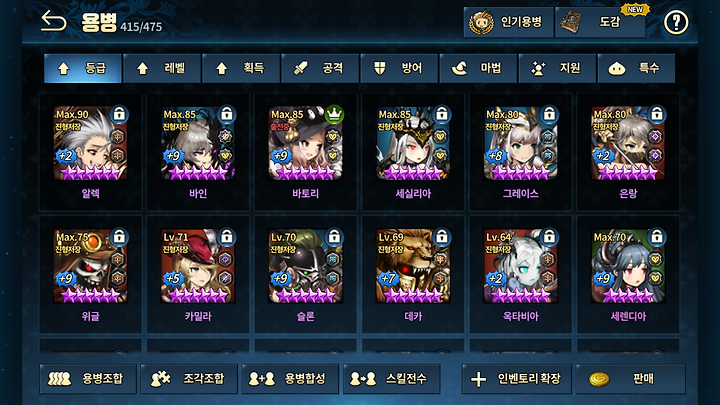Viewport: 720px width, 405px height.
Task: Open 조각조합 puzzle piece combine
Action: coord(189,379)
